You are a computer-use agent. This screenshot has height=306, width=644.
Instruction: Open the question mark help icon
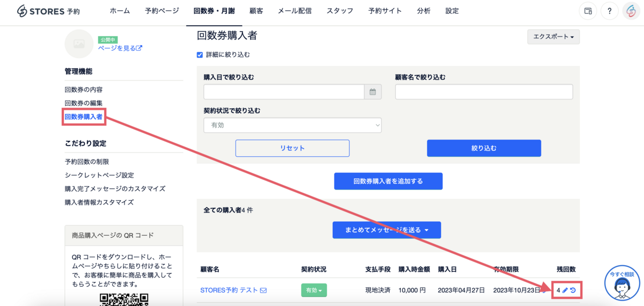coord(609,11)
